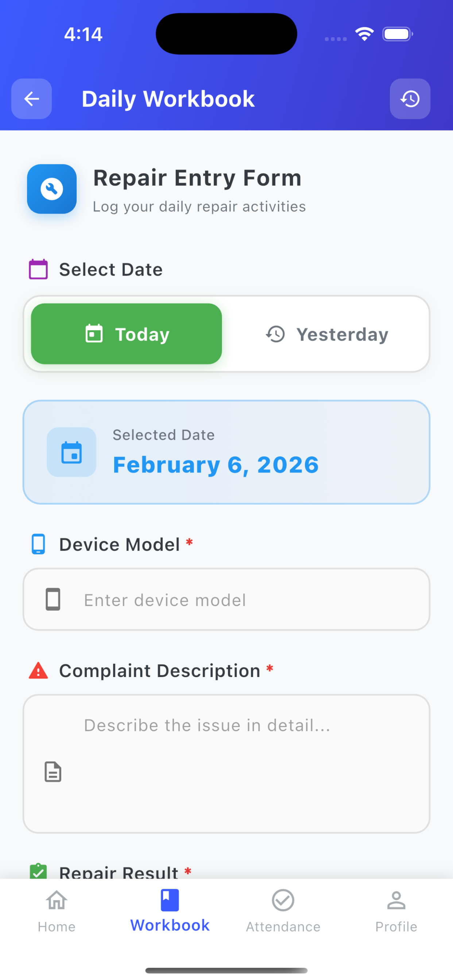453x980 pixels.
Task: Click the complaint description text area
Action: 226,763
